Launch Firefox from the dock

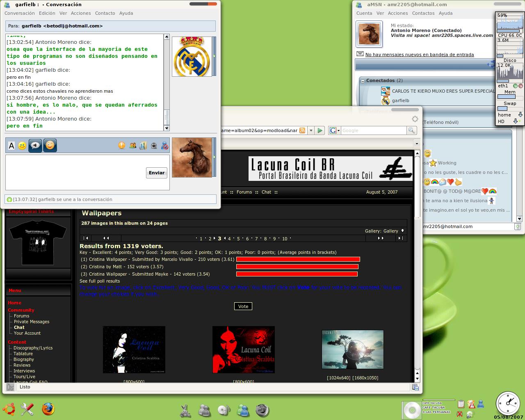point(48,409)
